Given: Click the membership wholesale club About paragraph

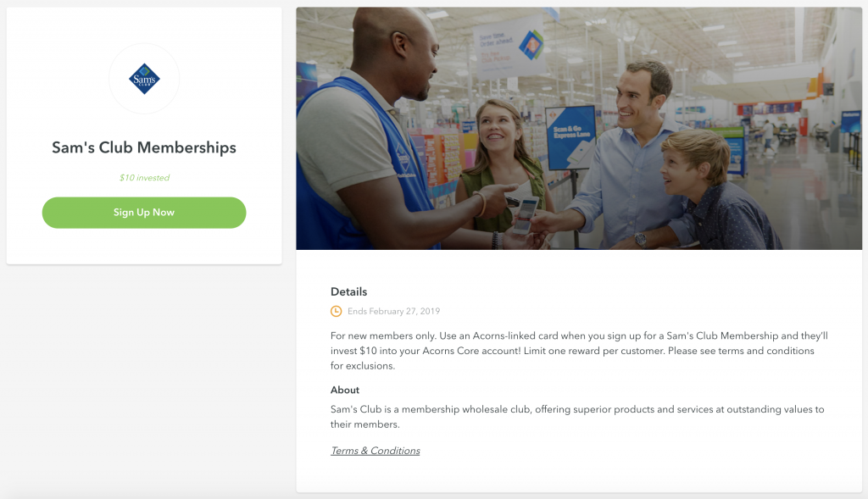Looking at the screenshot, I should [x=576, y=416].
